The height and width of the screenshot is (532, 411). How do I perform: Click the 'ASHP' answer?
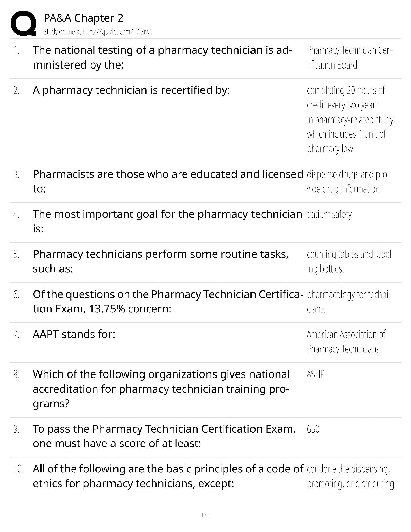[315, 374]
